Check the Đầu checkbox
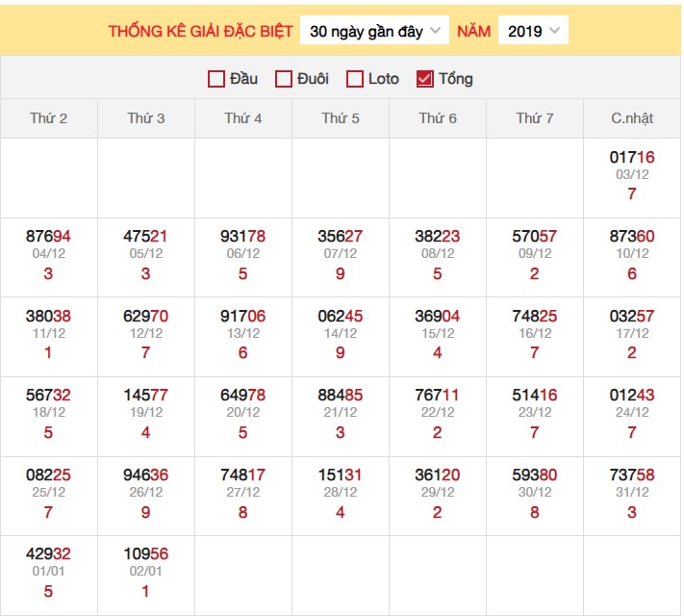This screenshot has width=684, height=616. coord(216,79)
